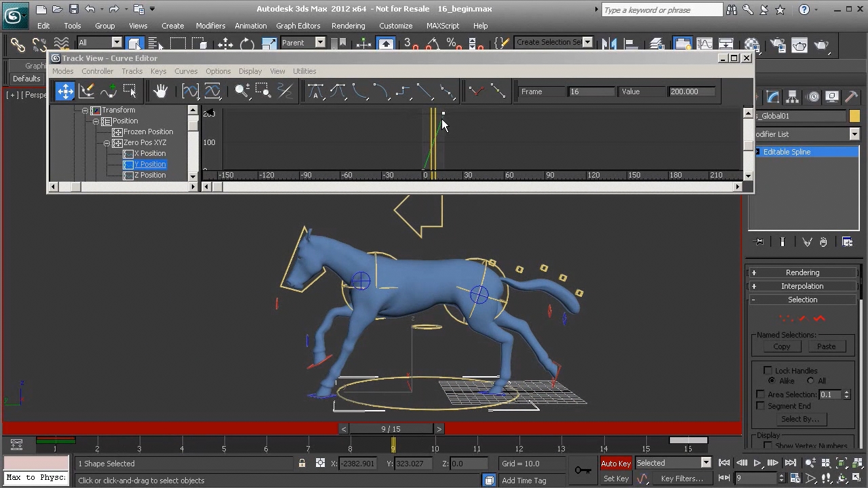Open the Curves menu in Track View
Viewport: 868px width, 488px height.
pos(186,71)
